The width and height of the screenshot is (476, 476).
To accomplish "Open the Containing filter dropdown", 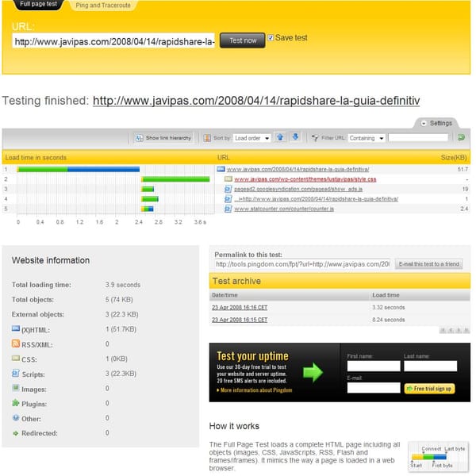I will point(366,138).
